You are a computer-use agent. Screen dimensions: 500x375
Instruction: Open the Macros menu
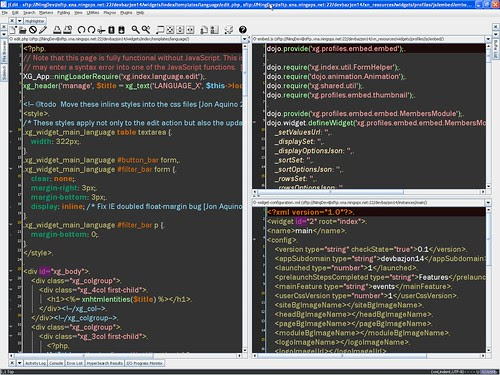(110, 13)
